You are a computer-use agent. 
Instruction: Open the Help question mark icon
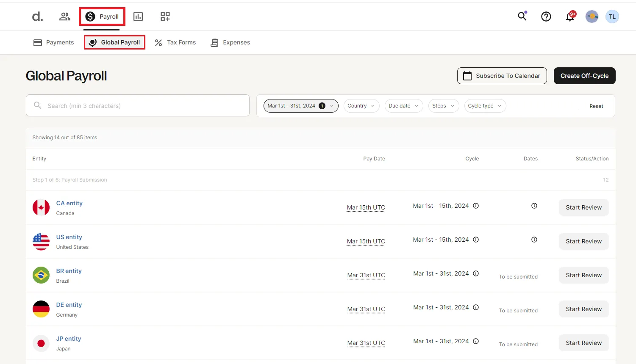546,17
